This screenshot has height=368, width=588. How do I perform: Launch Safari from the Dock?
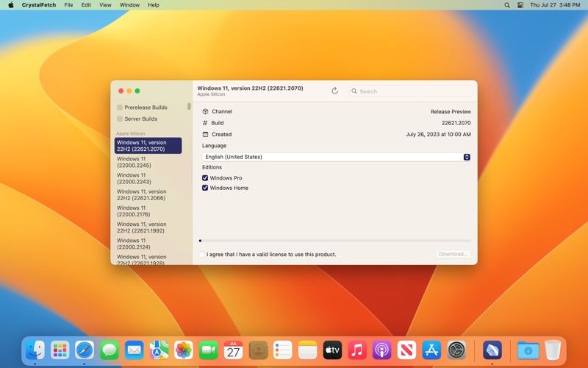coord(85,350)
